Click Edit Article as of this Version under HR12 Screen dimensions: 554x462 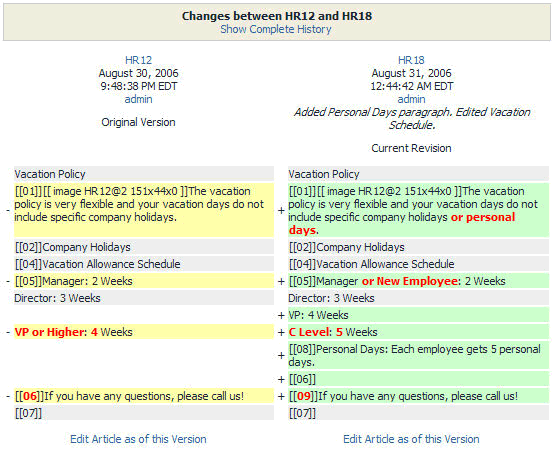(138, 439)
